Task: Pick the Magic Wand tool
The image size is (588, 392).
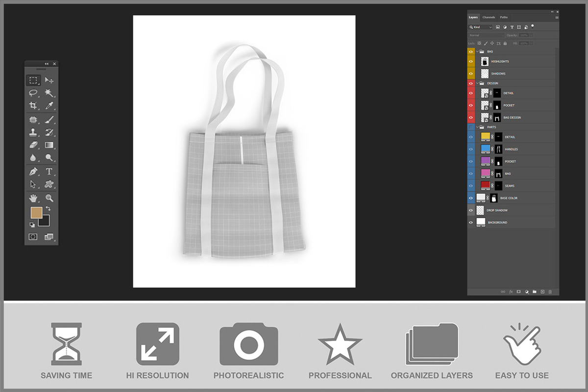Action: coord(49,93)
